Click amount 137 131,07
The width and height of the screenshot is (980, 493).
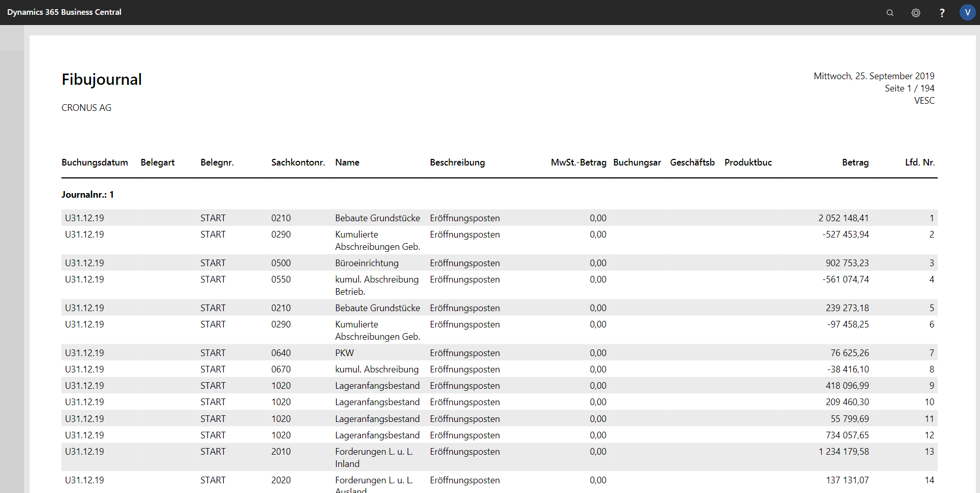coord(847,480)
